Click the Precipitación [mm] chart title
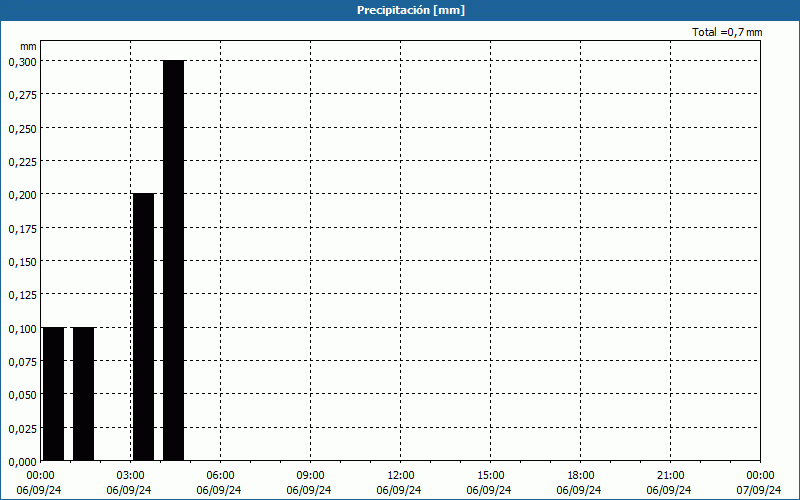800x500 pixels. [411, 10]
